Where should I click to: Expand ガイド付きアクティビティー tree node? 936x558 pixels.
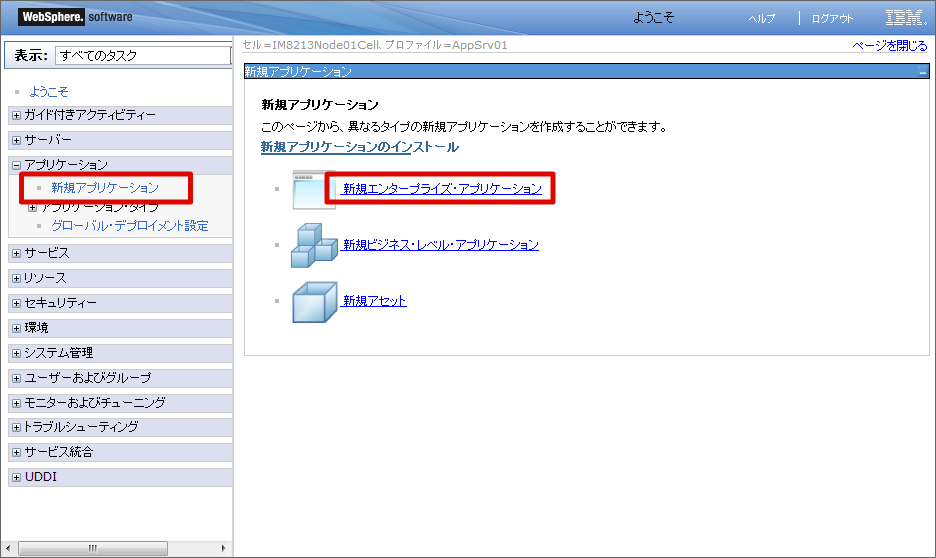point(17,115)
